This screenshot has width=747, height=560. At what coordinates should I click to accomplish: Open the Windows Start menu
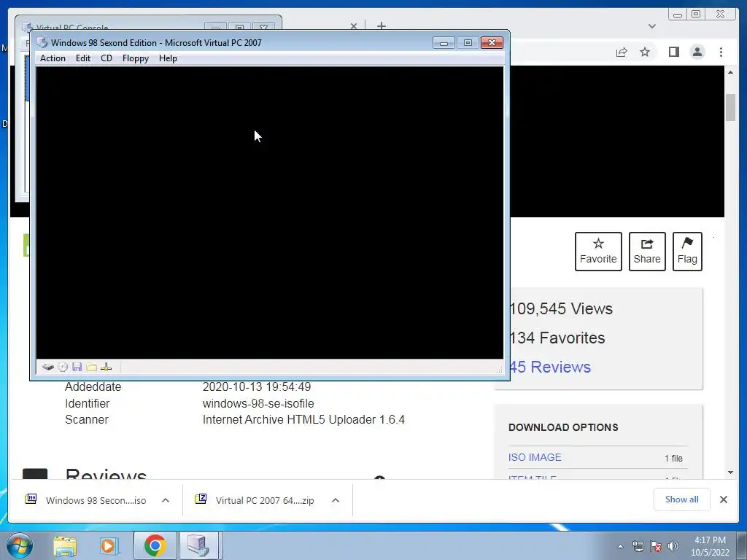(20, 545)
